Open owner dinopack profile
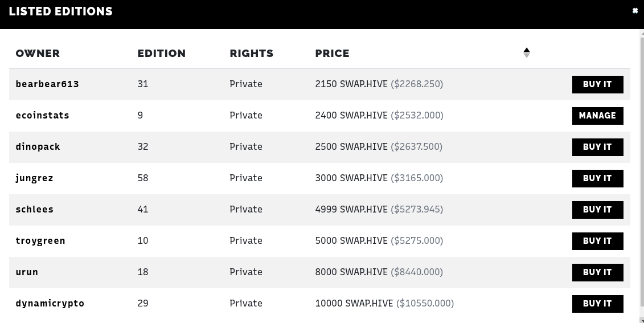644x323 pixels. coord(38,147)
